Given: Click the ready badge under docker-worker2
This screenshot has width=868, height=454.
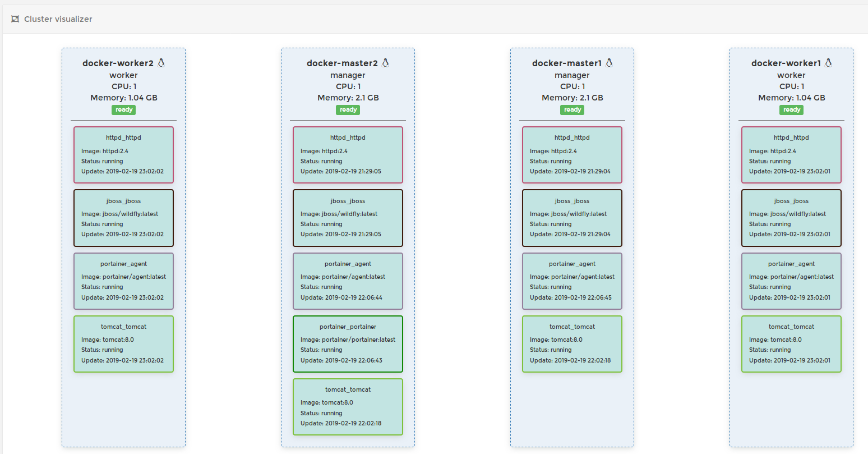Looking at the screenshot, I should pyautogui.click(x=124, y=110).
